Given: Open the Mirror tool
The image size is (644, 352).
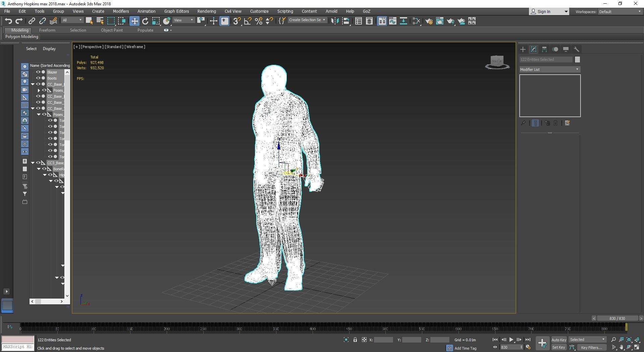Looking at the screenshot, I should pos(334,21).
